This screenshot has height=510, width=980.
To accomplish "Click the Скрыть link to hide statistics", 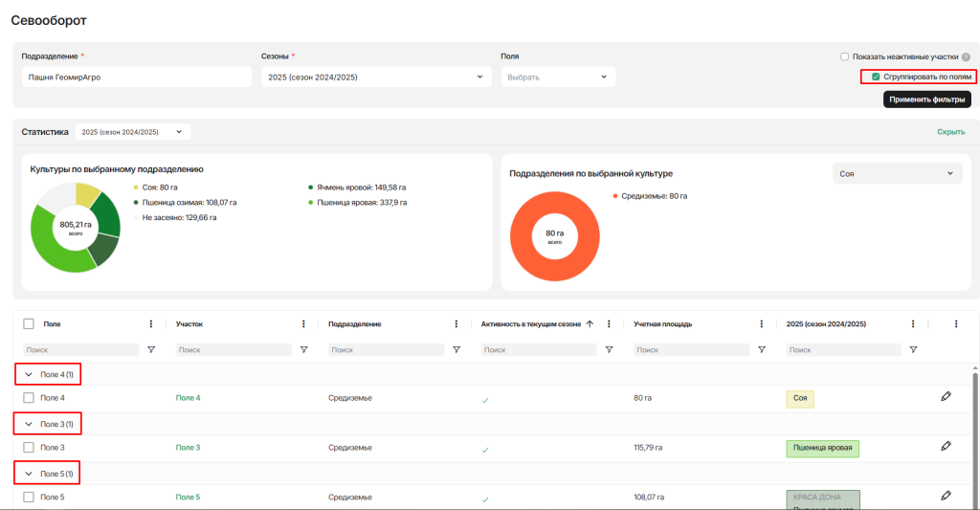I will tap(950, 132).
